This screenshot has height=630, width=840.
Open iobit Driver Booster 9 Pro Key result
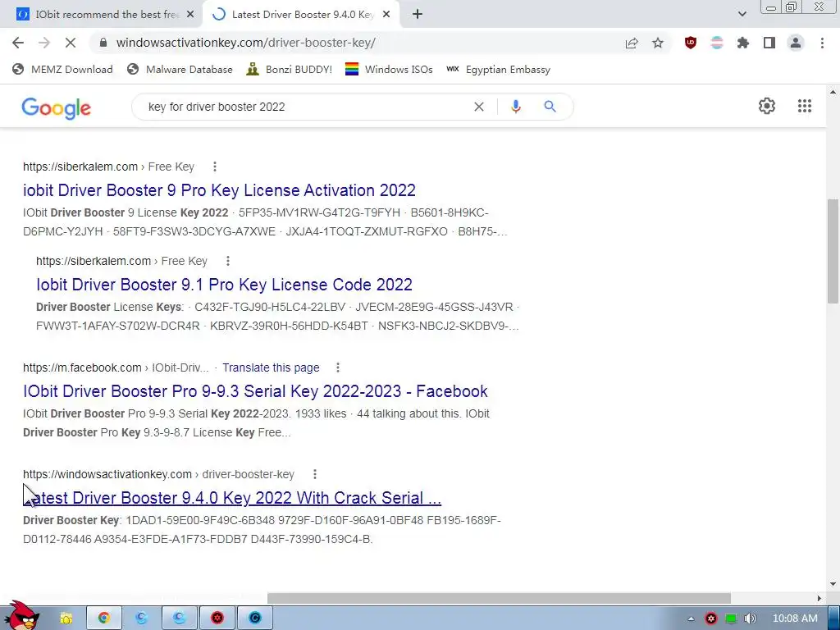(x=219, y=190)
